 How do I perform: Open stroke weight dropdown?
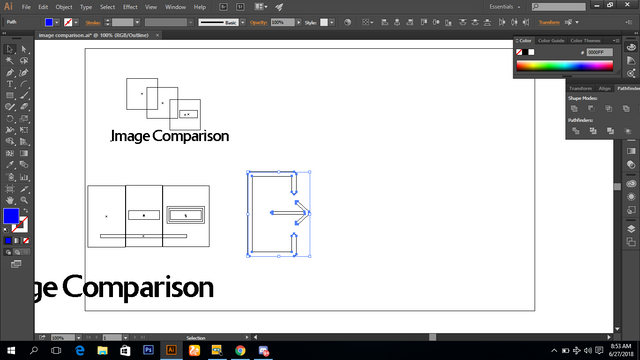click(x=138, y=22)
